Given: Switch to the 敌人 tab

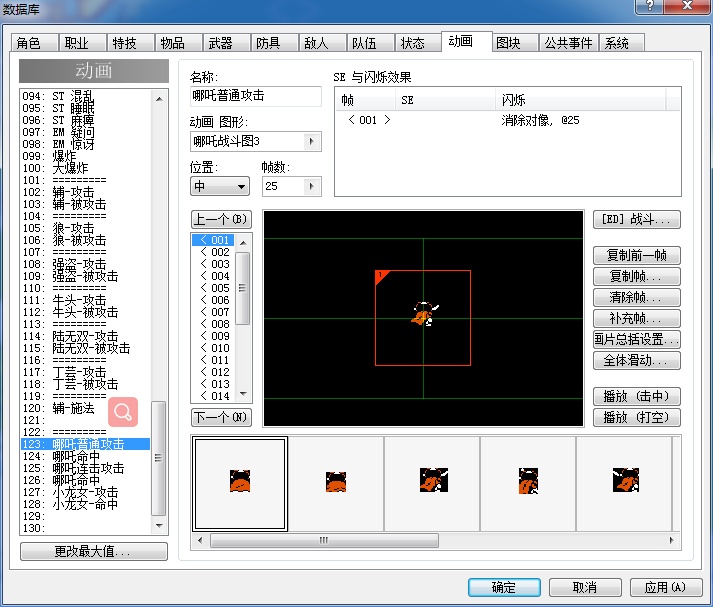Looking at the screenshot, I should 322,43.
